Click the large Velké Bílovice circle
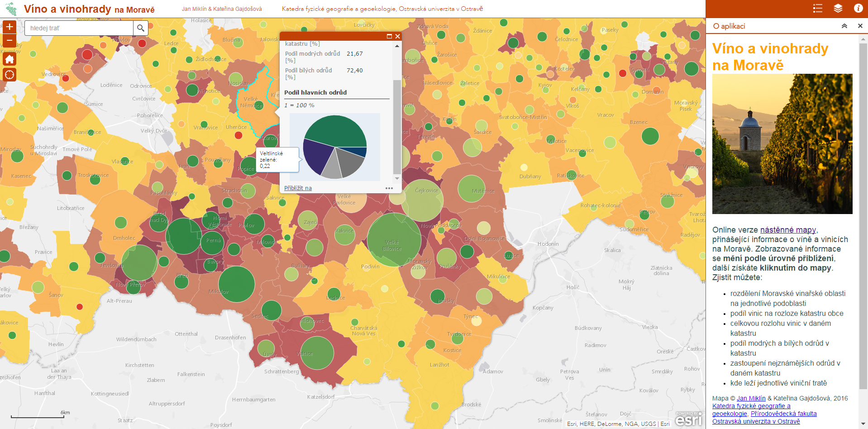 click(394, 239)
